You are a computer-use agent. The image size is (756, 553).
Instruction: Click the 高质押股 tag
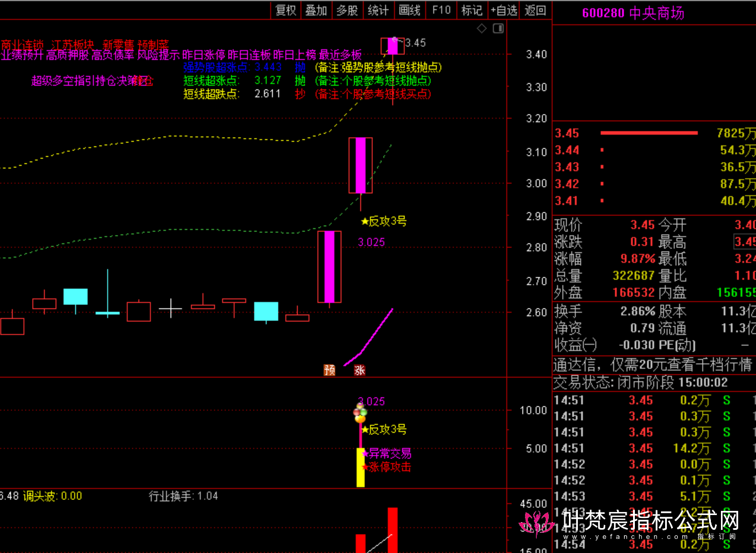[68, 55]
